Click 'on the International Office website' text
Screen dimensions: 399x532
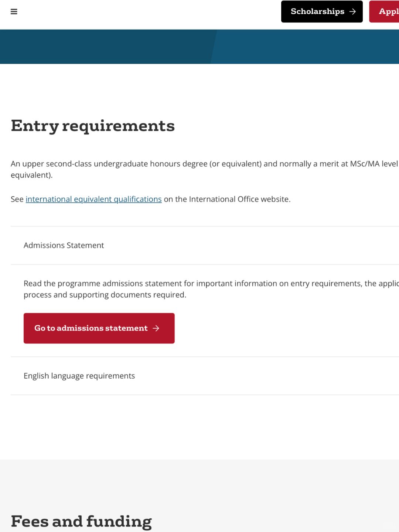tap(227, 199)
